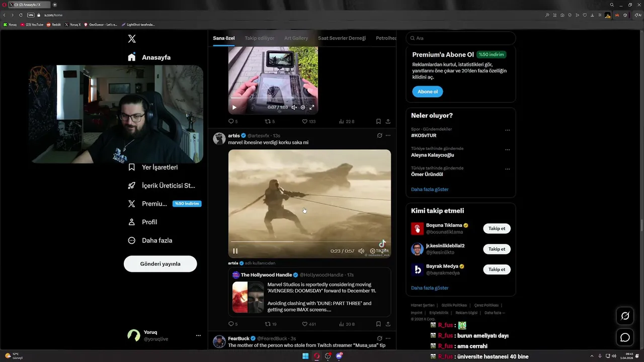
Task: Open Yer İşaretleri bookmarks
Action: click(152, 167)
